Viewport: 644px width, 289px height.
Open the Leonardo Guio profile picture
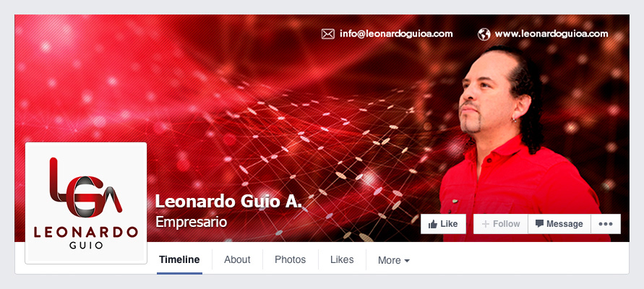86,203
